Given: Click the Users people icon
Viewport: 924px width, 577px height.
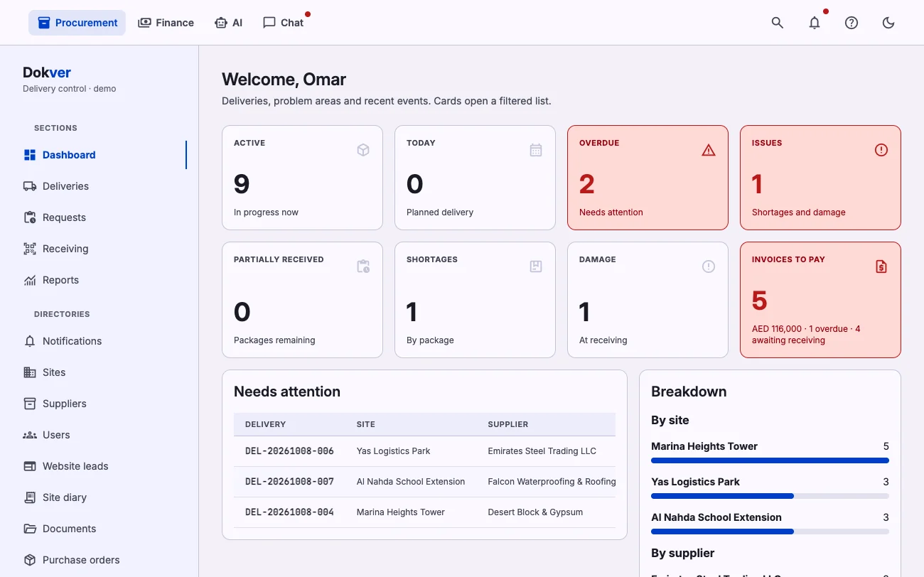Looking at the screenshot, I should (x=30, y=435).
